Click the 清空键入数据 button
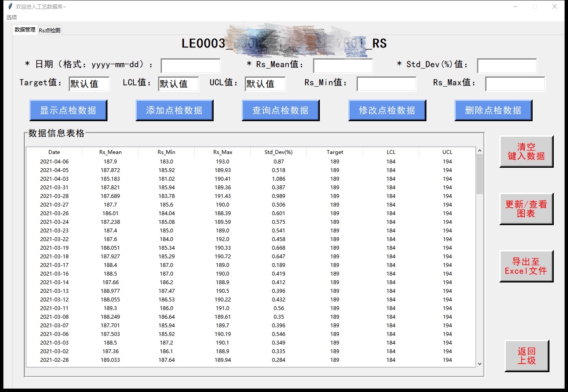Screen dimensions: 568x392 pos(526,151)
